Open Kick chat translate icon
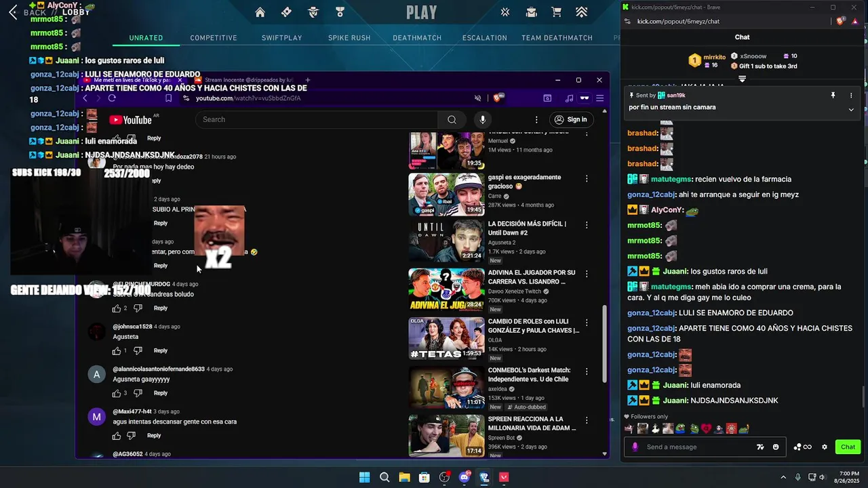 pyautogui.click(x=760, y=447)
